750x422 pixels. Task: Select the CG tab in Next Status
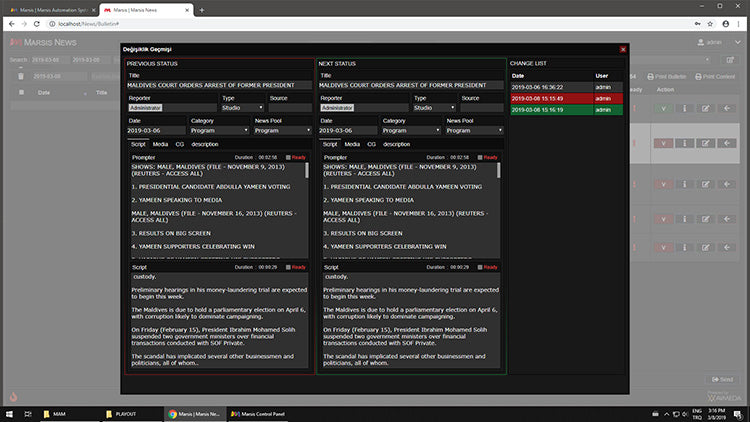(x=372, y=144)
